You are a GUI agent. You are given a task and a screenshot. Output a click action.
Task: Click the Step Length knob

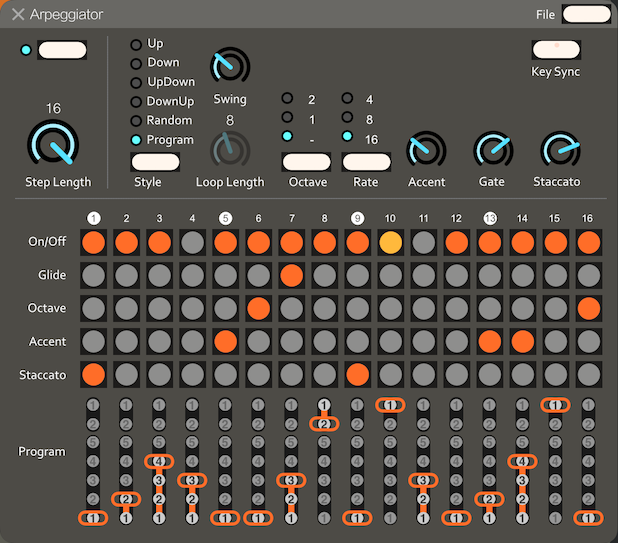pos(57,143)
